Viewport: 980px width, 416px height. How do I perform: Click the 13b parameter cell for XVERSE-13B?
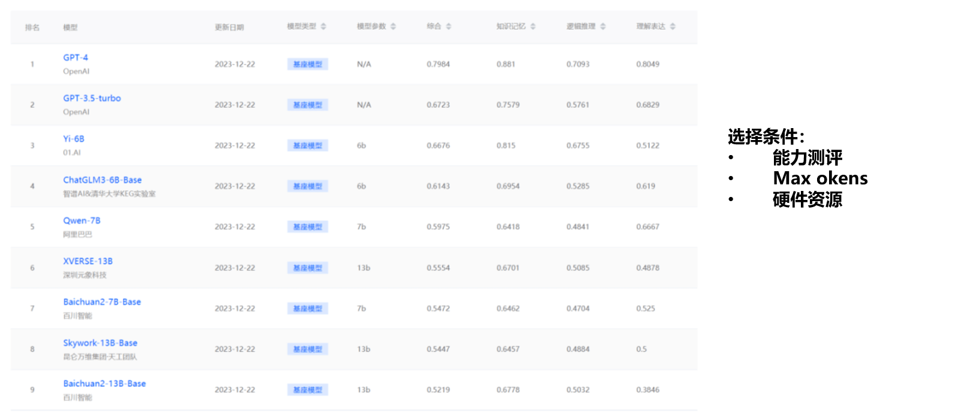364,268
